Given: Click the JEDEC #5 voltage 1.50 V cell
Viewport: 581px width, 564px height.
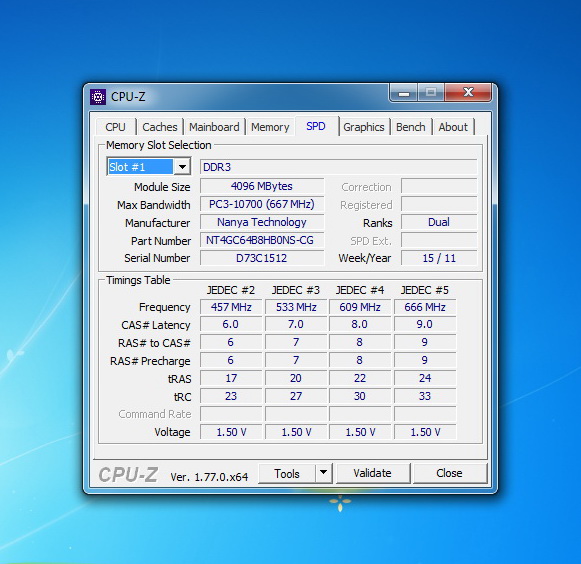Looking at the screenshot, I should click(x=425, y=432).
